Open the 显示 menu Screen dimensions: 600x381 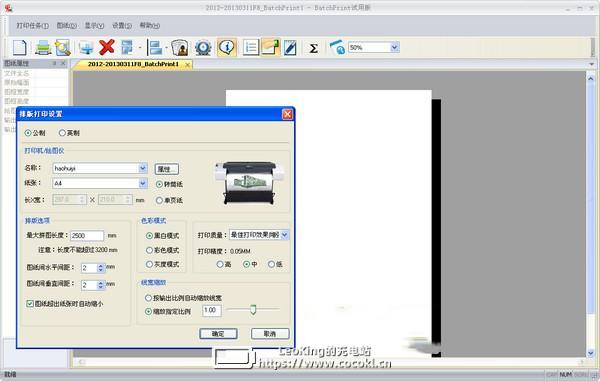click(x=94, y=26)
